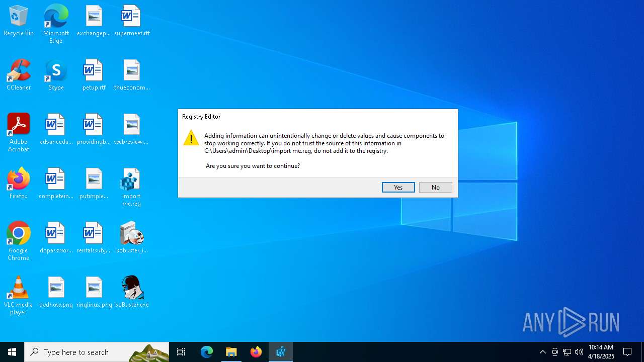Select the Recycle Bin desktop icon
644x362 pixels.
pos(19,21)
